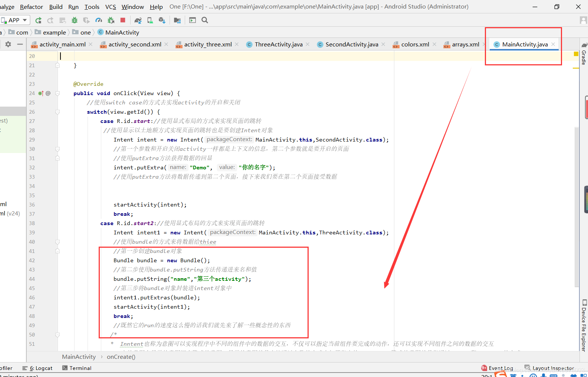Viewport: 588px width, 377px height.
Task: Switch to activity_second.xml tab
Action: (x=135, y=45)
